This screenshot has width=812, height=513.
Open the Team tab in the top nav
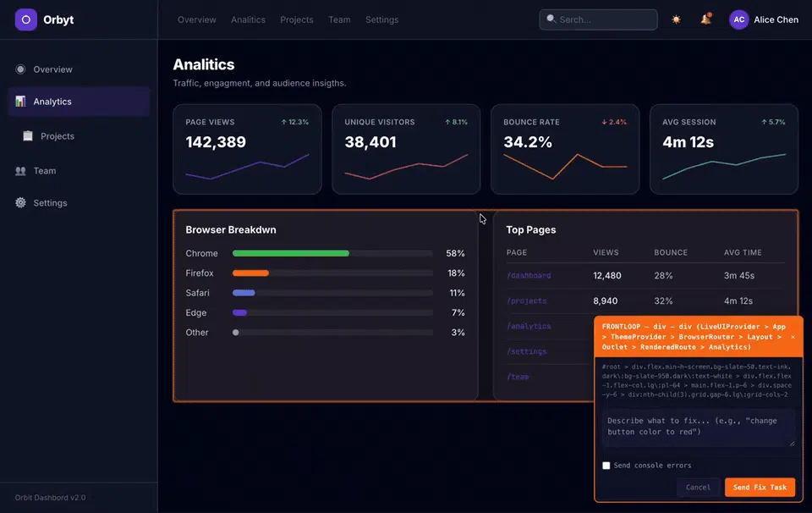(x=339, y=19)
